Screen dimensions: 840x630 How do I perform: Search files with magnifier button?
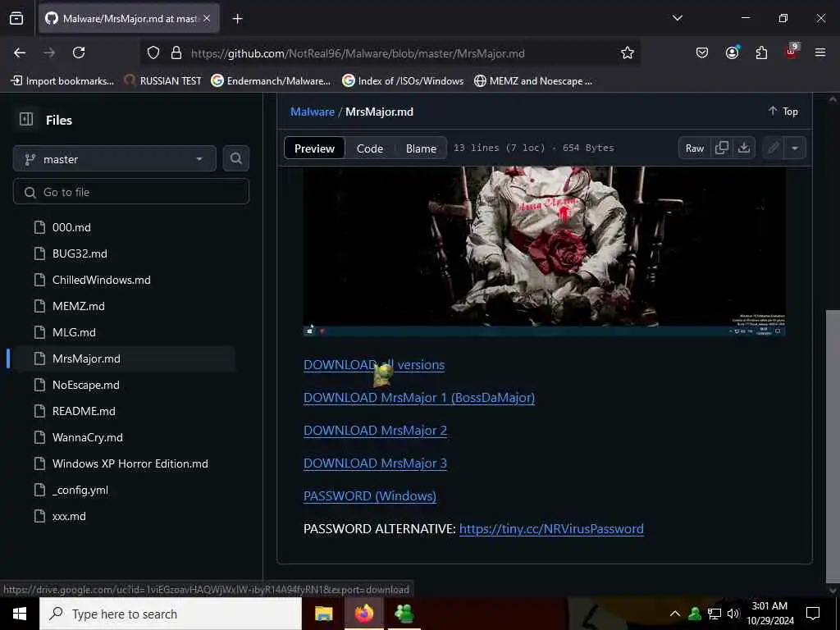[x=235, y=158]
